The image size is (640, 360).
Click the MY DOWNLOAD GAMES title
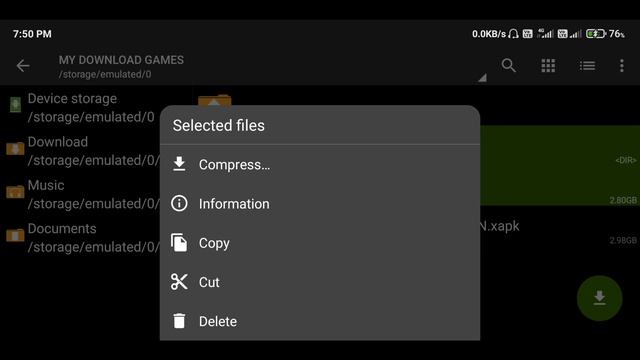click(121, 60)
